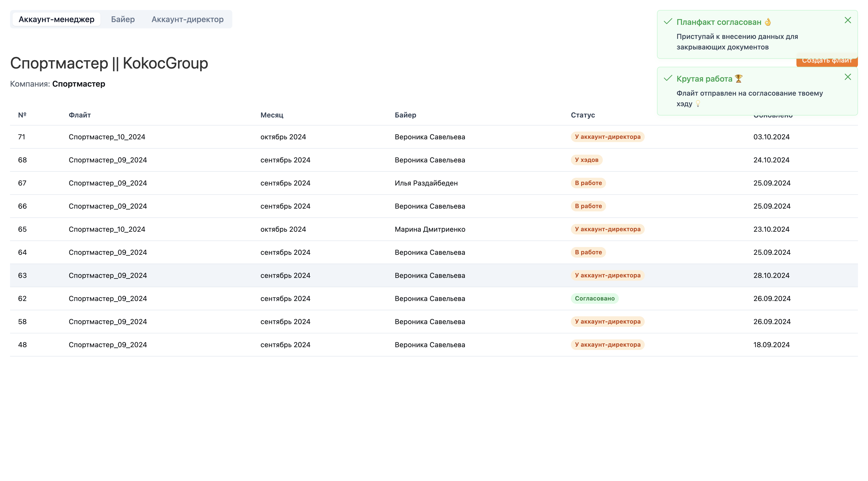
Task: Click 'В работе' status in row 67
Action: (588, 183)
